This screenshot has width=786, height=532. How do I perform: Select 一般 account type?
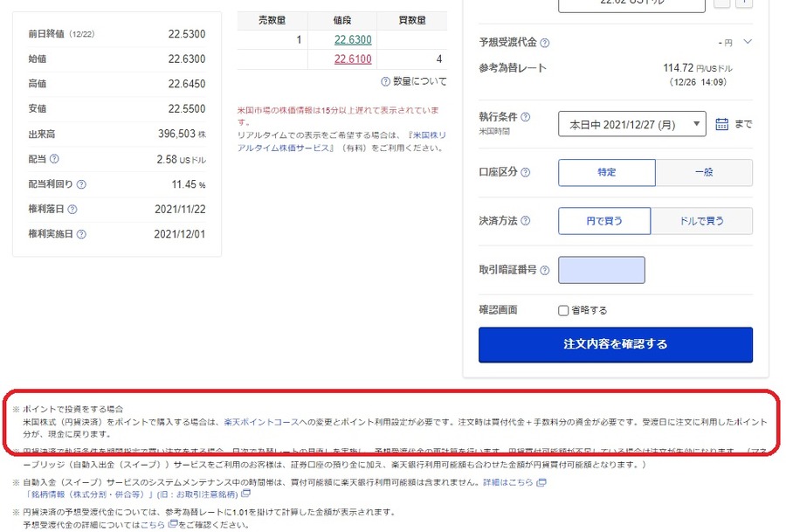[x=704, y=172]
